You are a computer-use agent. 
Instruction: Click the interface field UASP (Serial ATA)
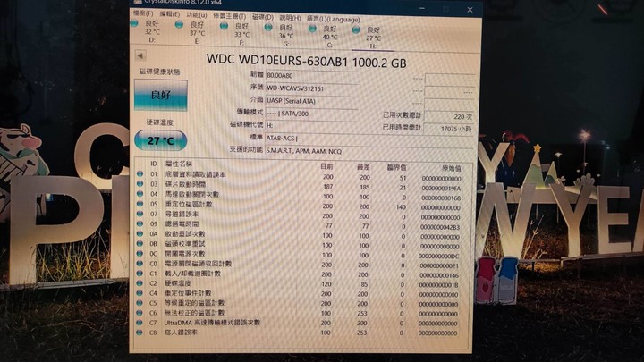coord(312,101)
